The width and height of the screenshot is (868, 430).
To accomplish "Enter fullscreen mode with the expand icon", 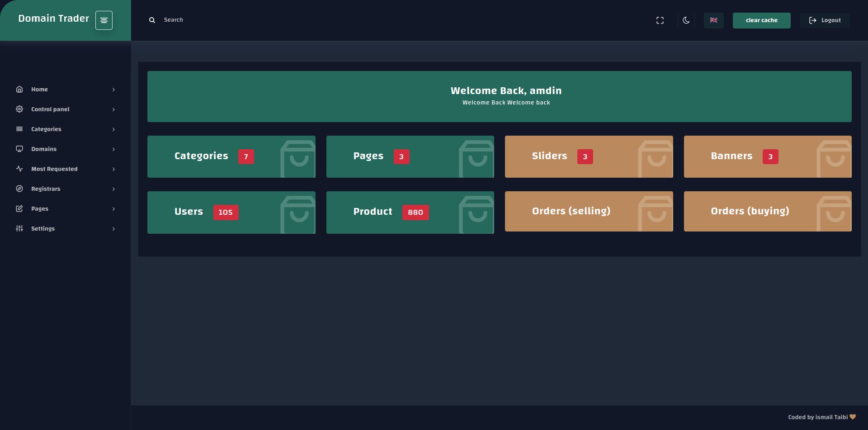I will [x=660, y=20].
